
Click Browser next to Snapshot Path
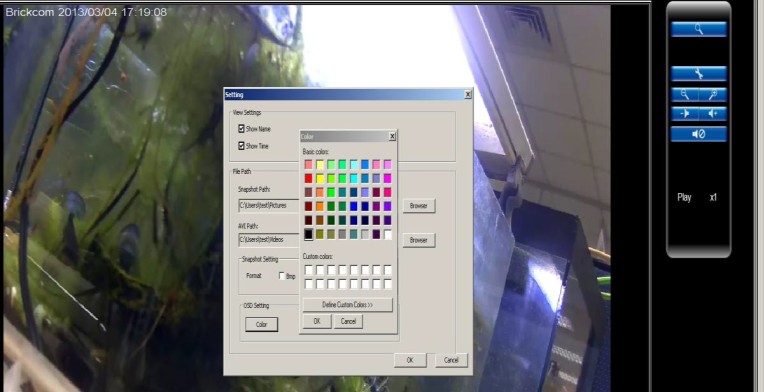pos(419,206)
